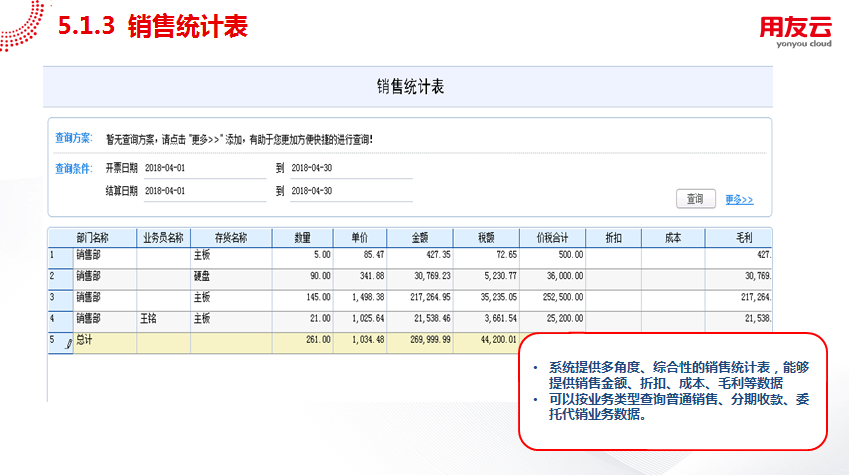Click the 存货名称 column header
849x475 pixels.
click(x=231, y=238)
